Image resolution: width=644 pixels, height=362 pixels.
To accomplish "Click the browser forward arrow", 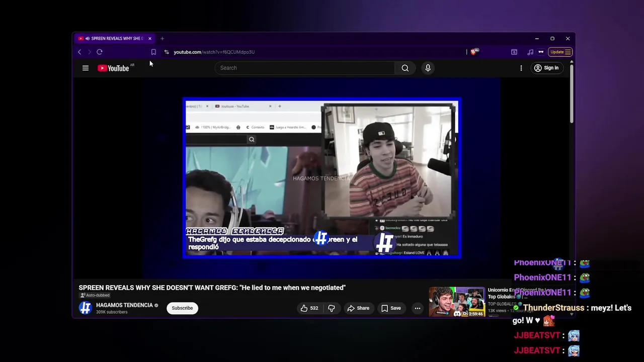I will (x=90, y=52).
